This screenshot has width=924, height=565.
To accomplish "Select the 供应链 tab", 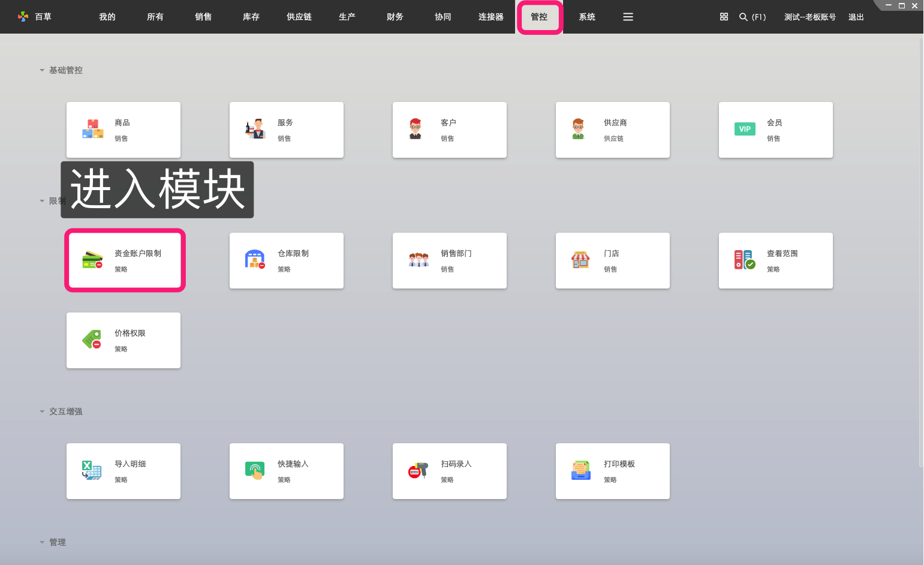I will pos(299,17).
